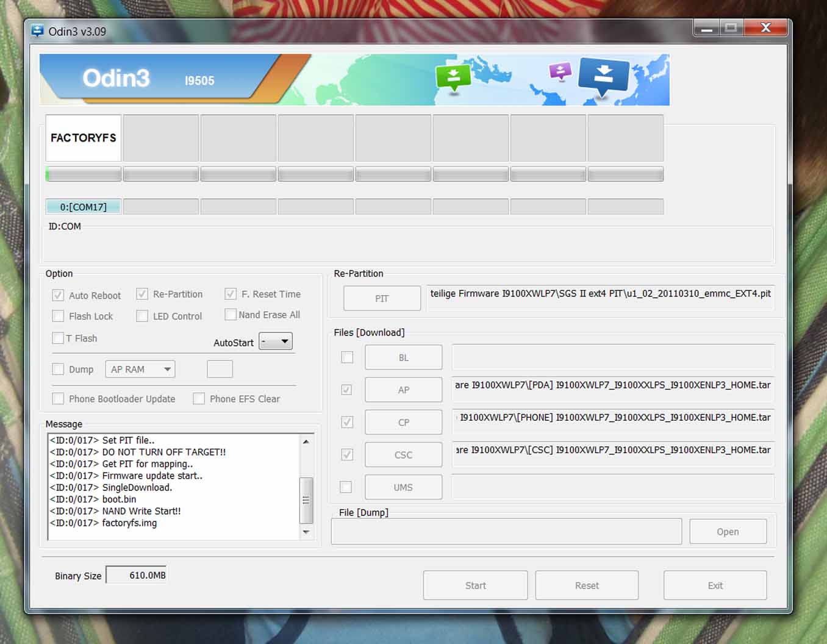827x644 pixels.
Task: Toggle the Re-Partition checkbox
Action: pyautogui.click(x=142, y=294)
